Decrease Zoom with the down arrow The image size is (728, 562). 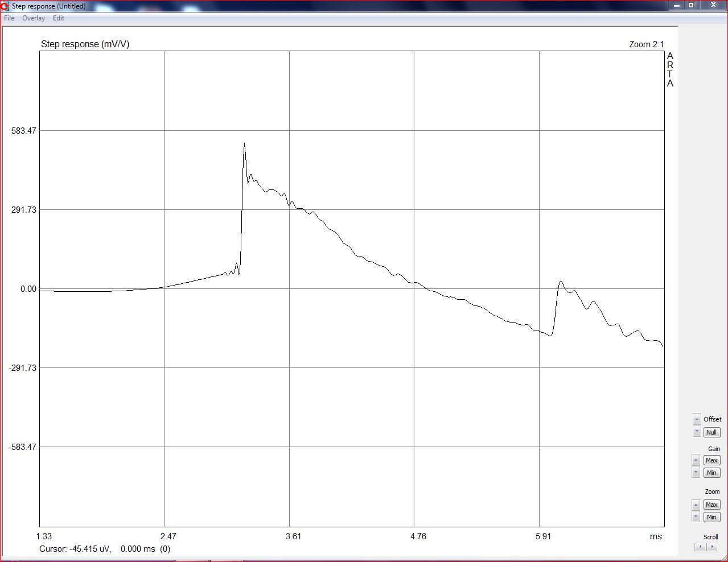[x=696, y=516]
